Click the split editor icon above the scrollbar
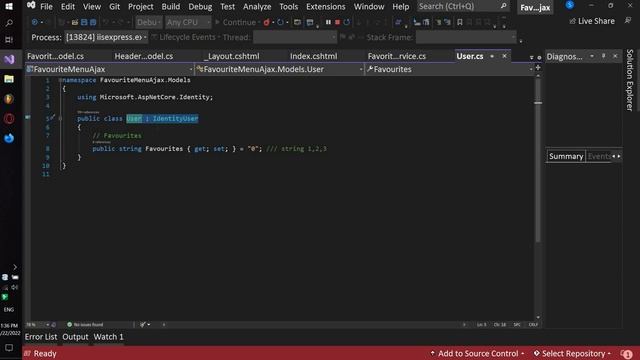This screenshot has height=360, width=640. [538, 68]
